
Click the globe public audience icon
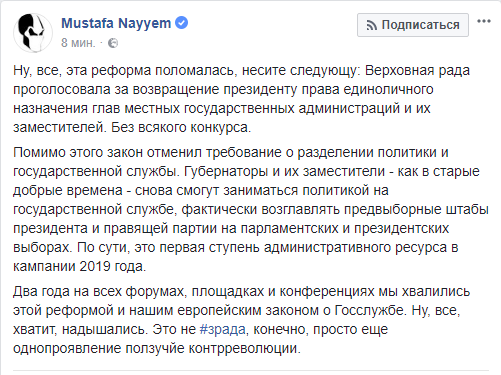(113, 43)
